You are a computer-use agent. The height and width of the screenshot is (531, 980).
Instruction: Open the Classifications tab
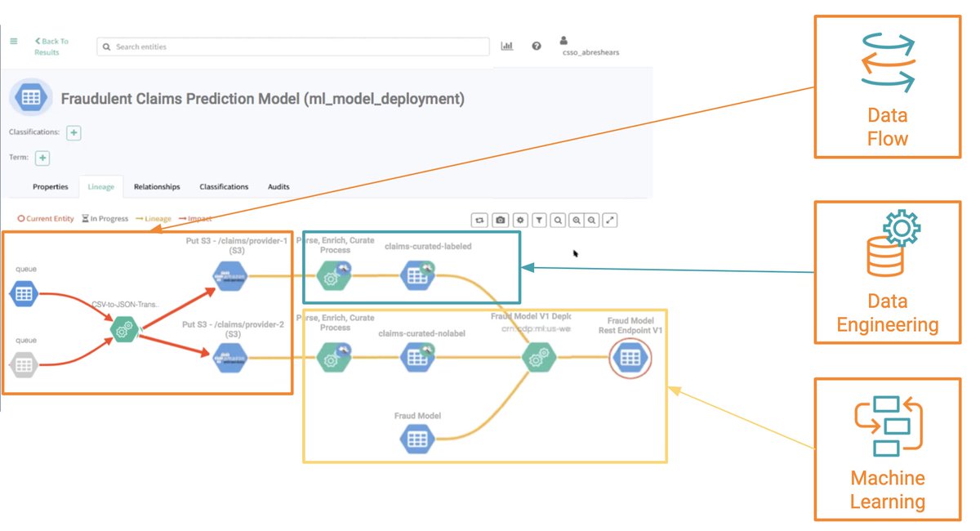[x=224, y=187]
